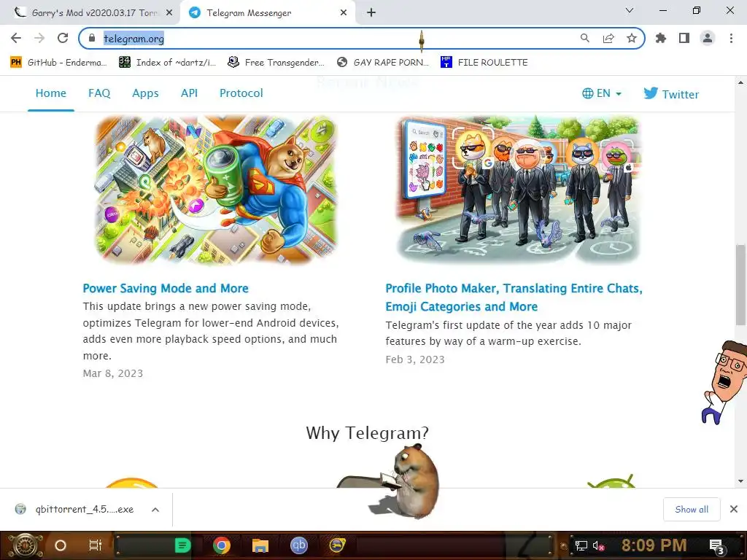Open the FILE ROULETTE bookmark

(484, 63)
